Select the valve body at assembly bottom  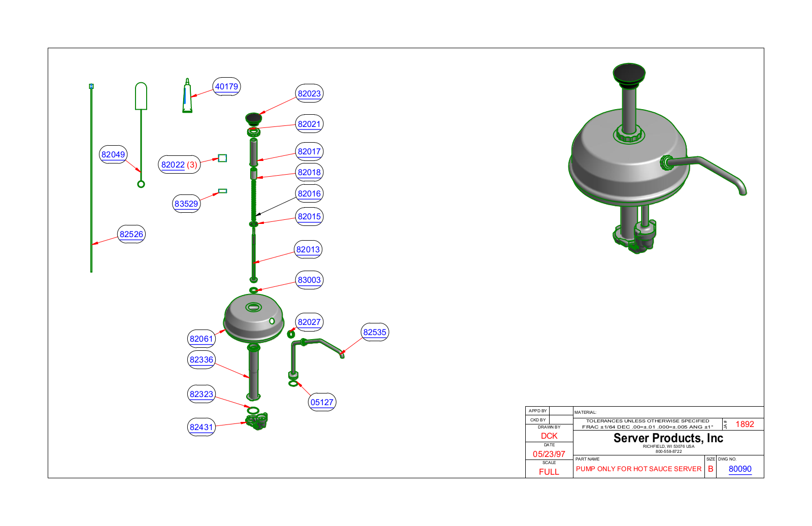257,421
